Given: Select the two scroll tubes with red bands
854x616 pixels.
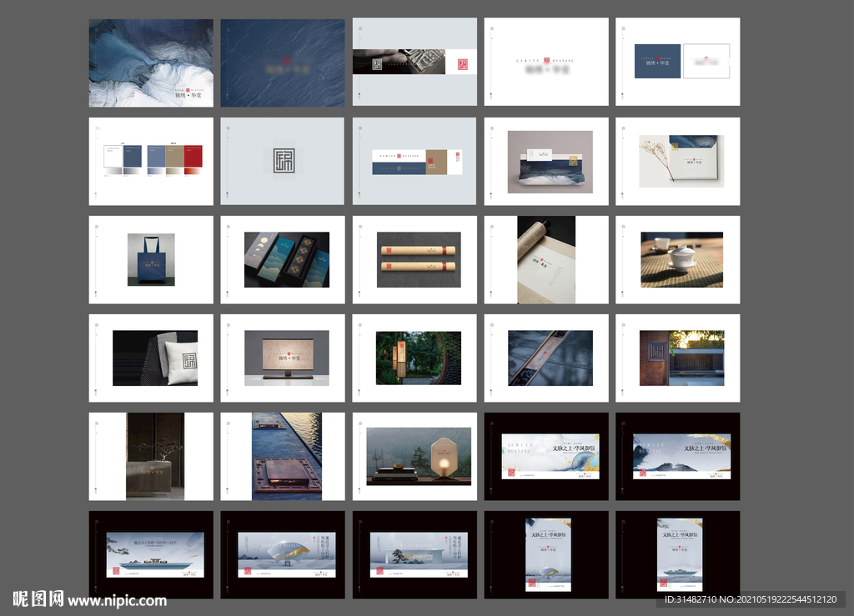Looking at the screenshot, I should pyautogui.click(x=419, y=259).
